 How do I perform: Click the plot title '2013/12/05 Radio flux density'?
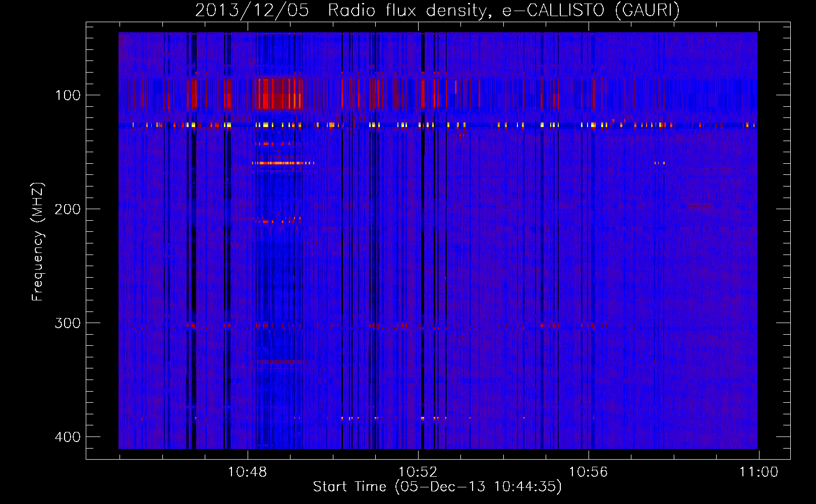(x=437, y=10)
